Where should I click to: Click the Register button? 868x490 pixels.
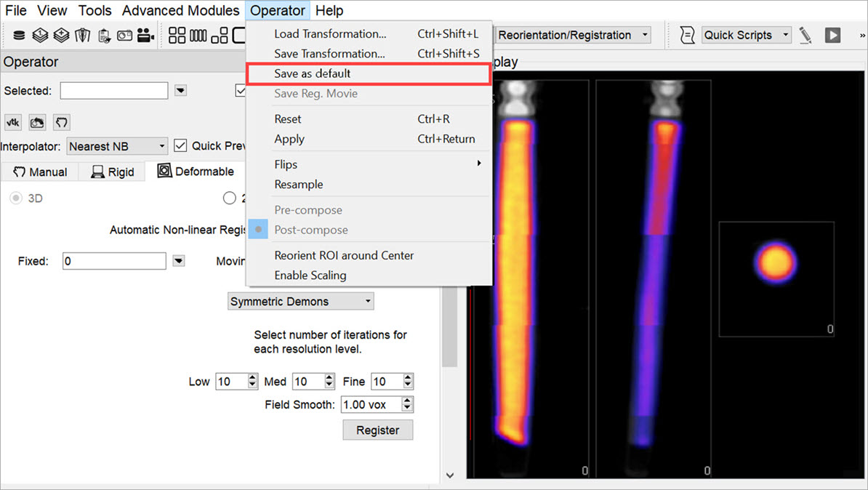point(377,430)
